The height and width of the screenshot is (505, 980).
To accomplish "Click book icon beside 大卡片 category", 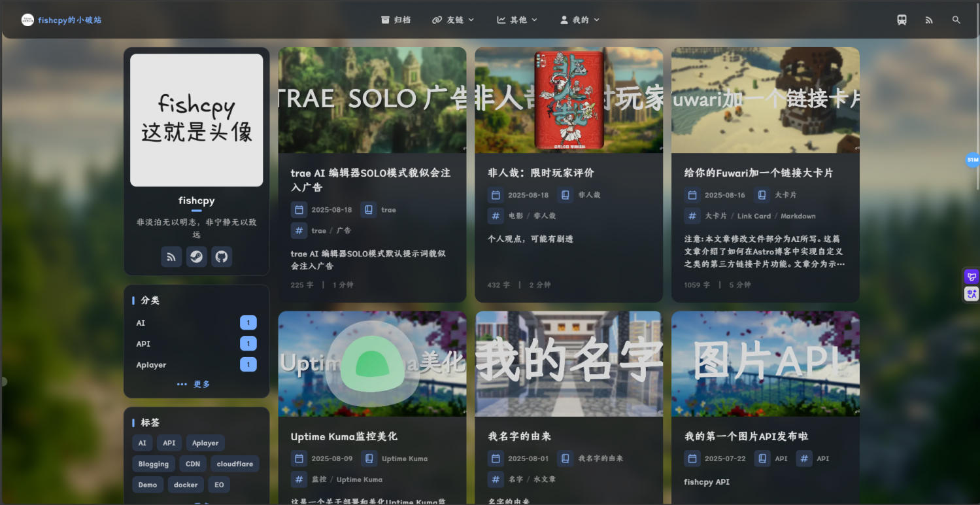I will (762, 195).
